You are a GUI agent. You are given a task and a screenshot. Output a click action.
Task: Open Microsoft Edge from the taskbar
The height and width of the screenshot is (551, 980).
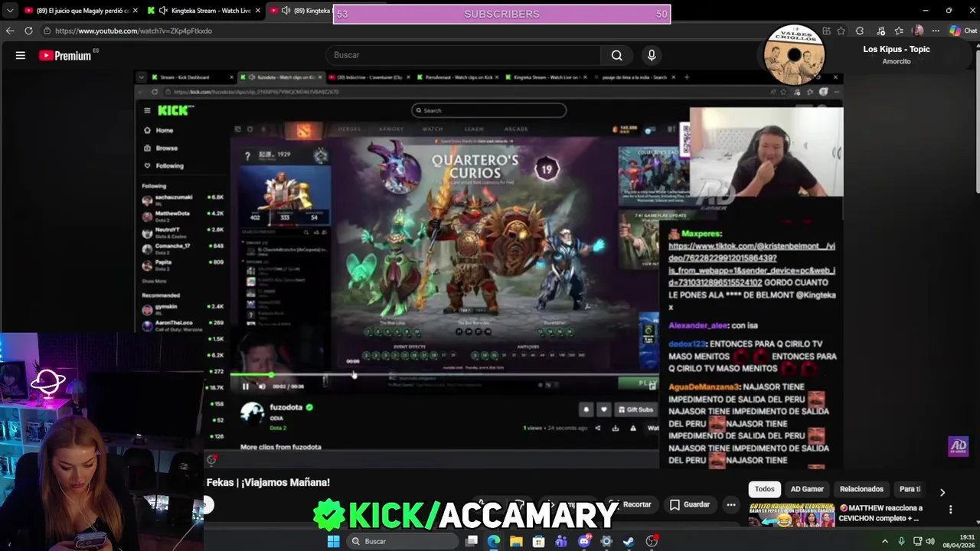tap(494, 541)
